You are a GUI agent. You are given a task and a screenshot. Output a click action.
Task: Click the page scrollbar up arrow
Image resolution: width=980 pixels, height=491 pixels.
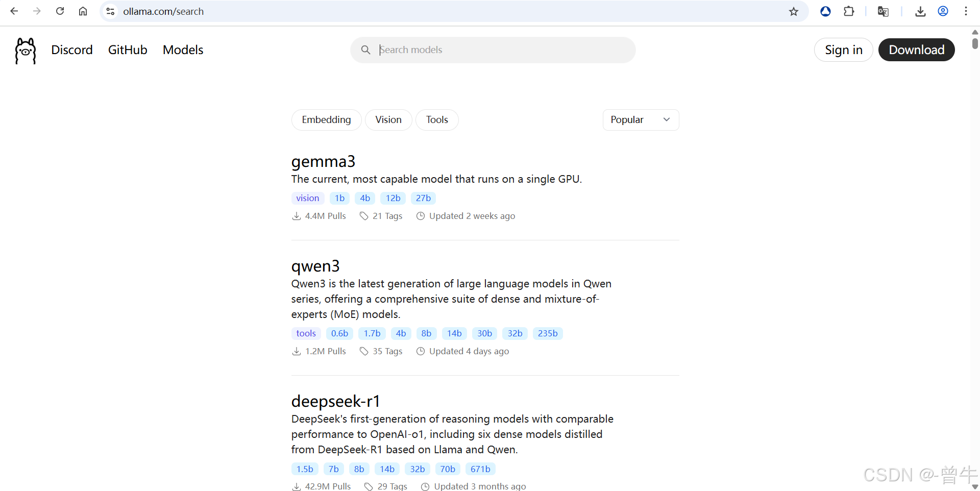click(975, 32)
